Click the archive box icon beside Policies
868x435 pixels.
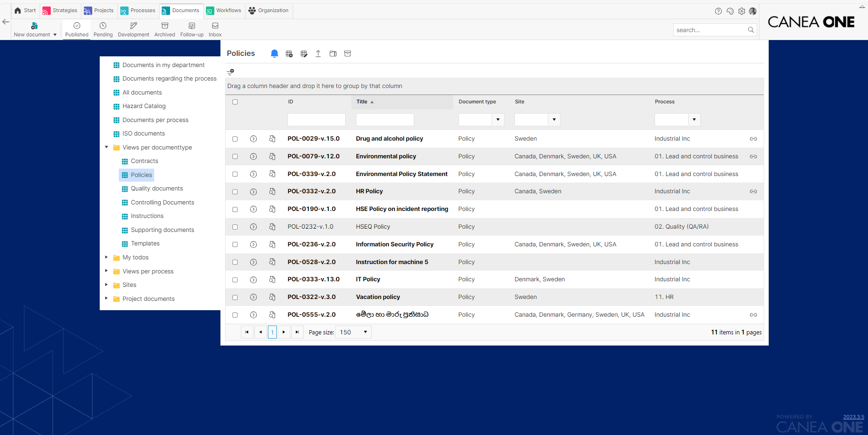348,54
